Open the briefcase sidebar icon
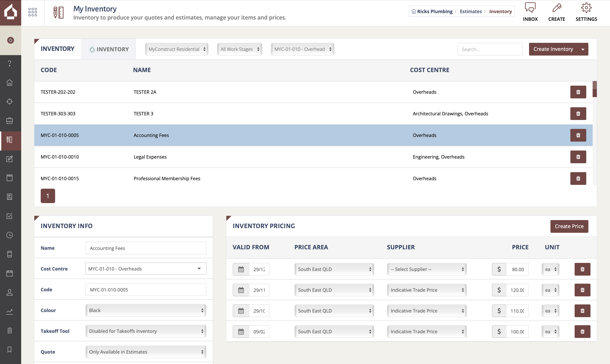The image size is (610, 364). click(10, 121)
